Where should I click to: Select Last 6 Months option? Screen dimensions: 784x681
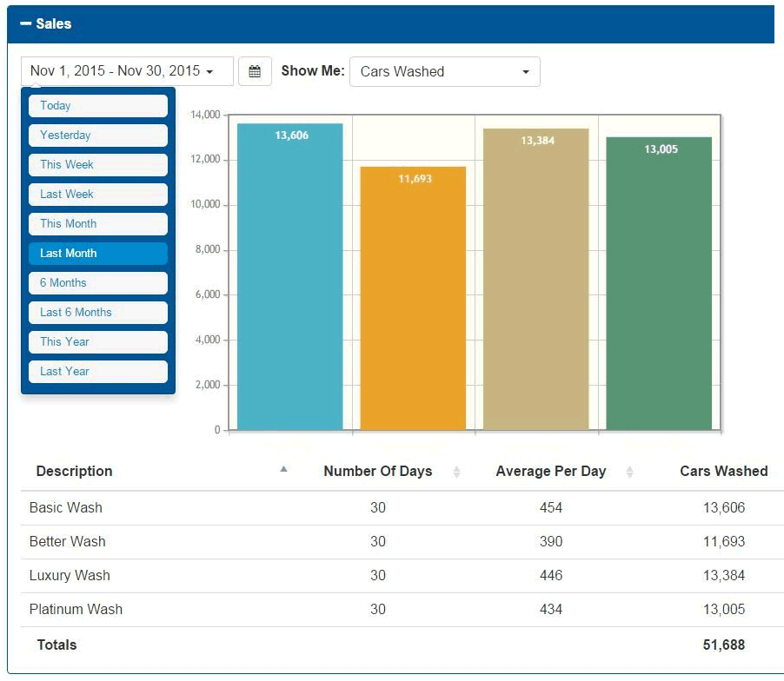point(97,313)
